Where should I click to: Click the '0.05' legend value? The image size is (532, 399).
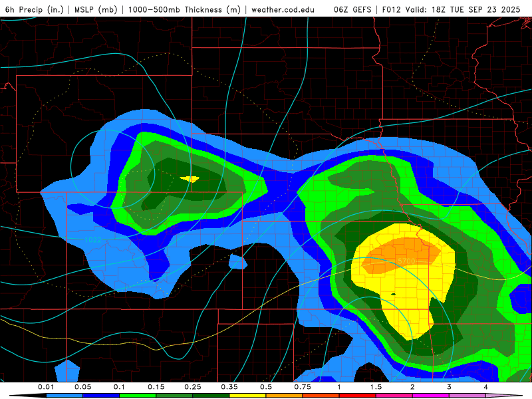tap(82, 387)
